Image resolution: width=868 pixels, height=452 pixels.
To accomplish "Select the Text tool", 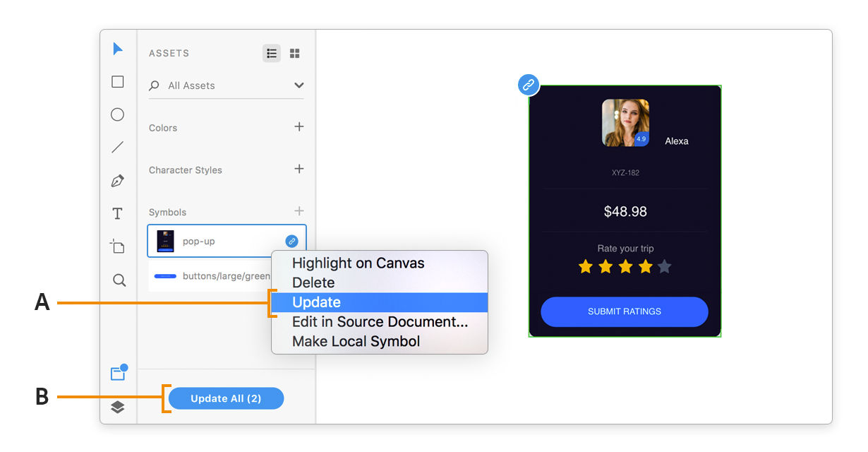I will (118, 214).
